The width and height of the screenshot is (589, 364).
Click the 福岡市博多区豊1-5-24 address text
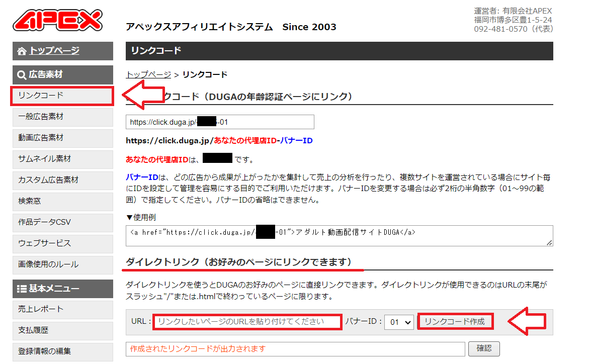click(x=513, y=20)
